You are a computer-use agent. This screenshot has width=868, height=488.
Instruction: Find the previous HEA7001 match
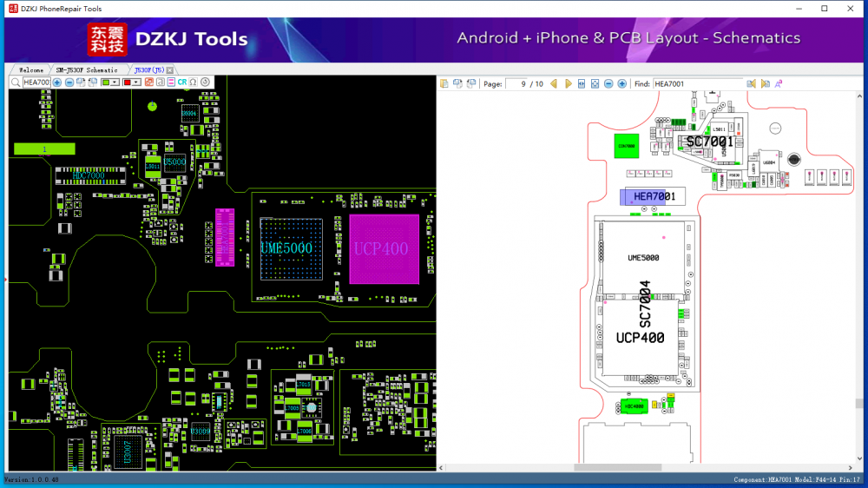[x=751, y=83]
